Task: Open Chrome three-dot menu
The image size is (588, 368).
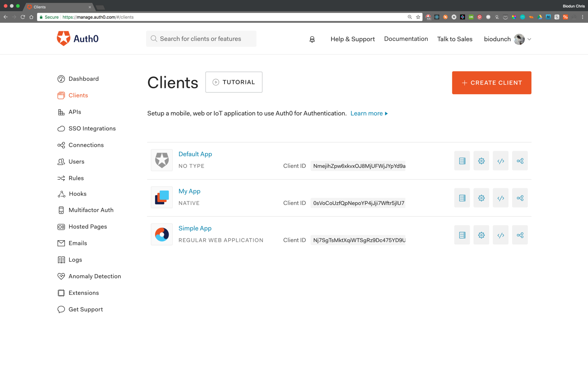Action: pos(582,17)
